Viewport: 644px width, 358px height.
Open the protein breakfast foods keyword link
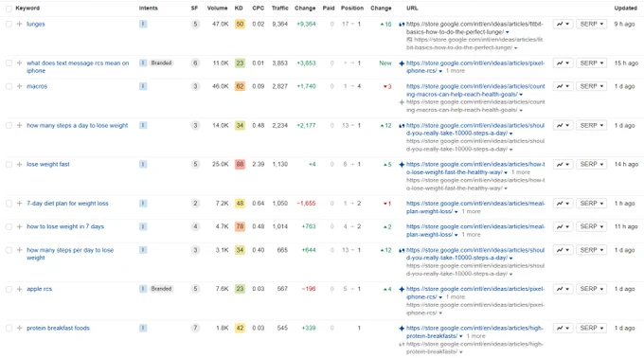click(58, 328)
